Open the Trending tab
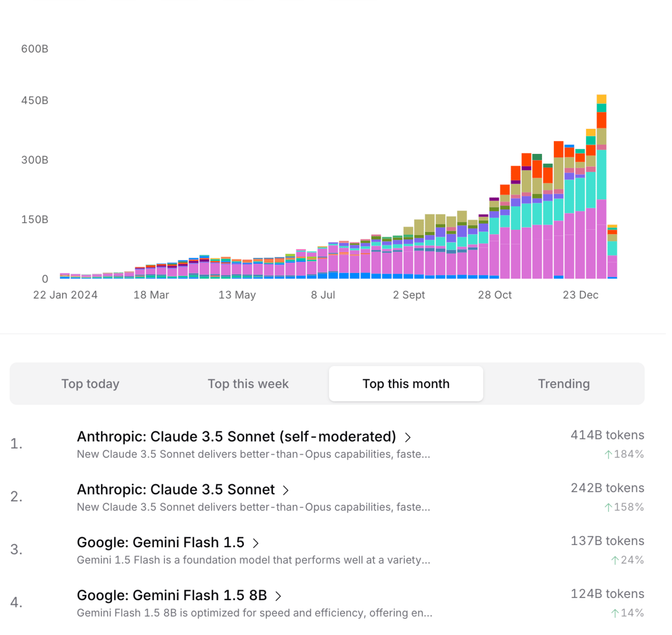The image size is (672, 635). coord(564,384)
